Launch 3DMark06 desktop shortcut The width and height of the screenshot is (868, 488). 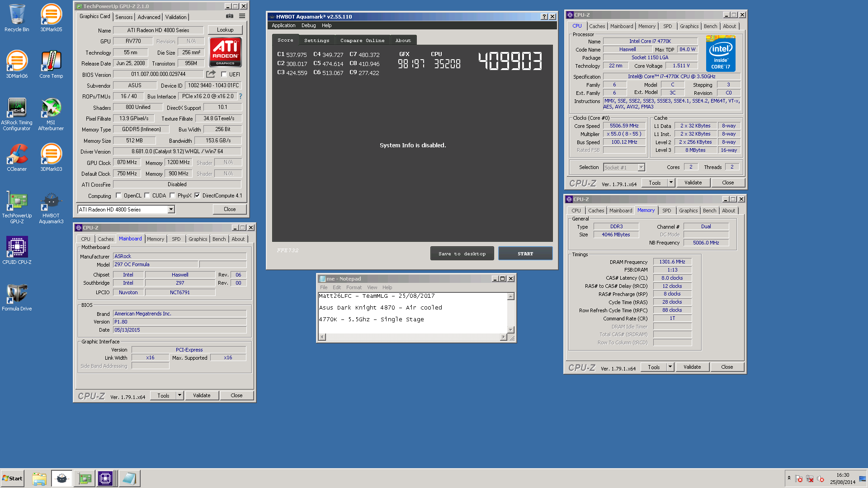click(x=17, y=65)
